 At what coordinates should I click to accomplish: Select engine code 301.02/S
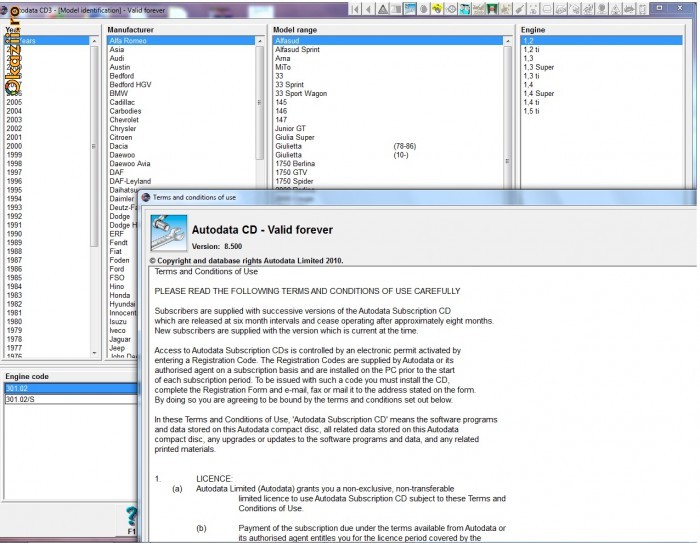point(19,398)
